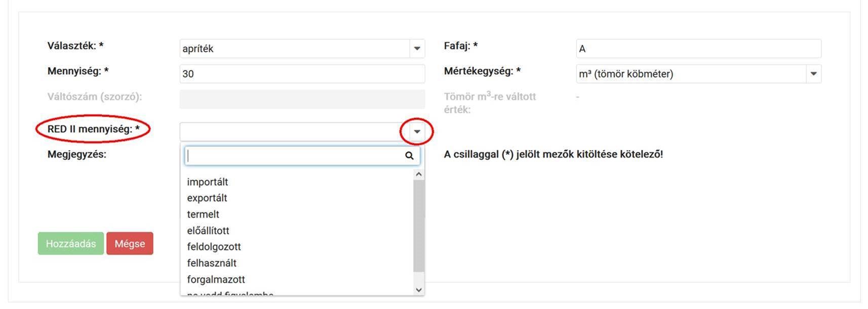Focus the Mennyiség field containing 30
Screen dimensions: 868x309
[302, 74]
